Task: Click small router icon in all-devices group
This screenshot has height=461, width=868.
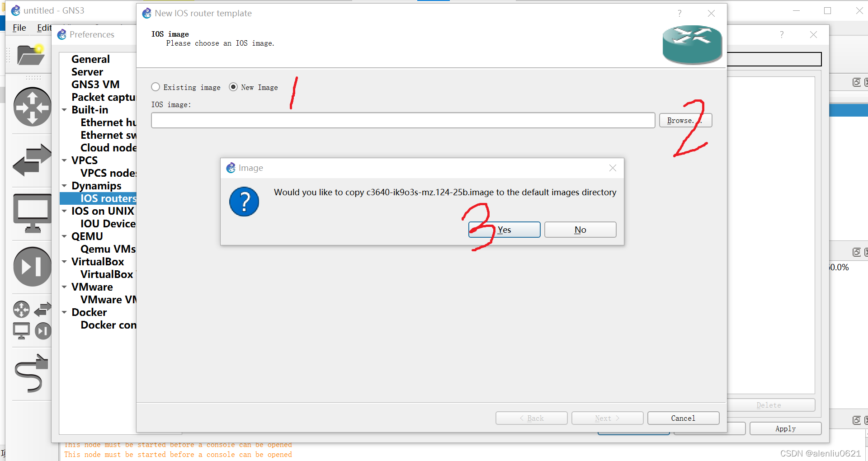Action: pos(21,310)
